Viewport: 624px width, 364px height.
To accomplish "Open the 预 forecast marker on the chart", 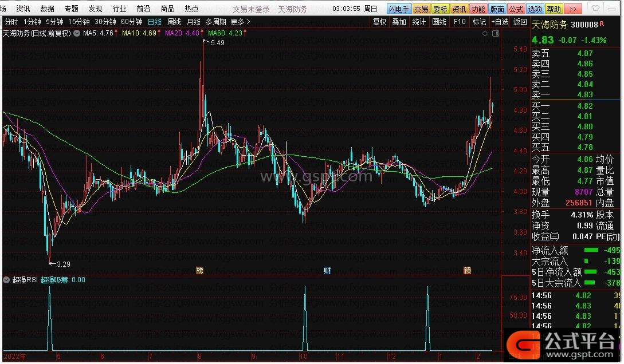I will tap(467, 271).
